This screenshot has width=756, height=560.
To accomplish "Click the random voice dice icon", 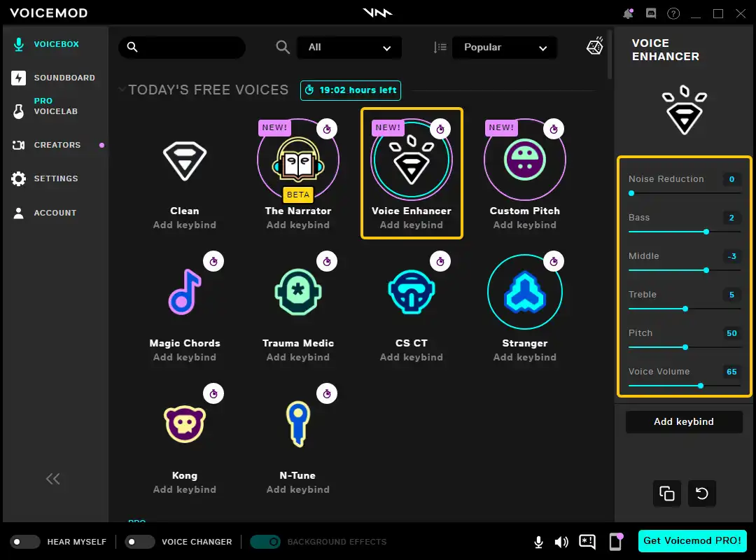I will point(595,46).
